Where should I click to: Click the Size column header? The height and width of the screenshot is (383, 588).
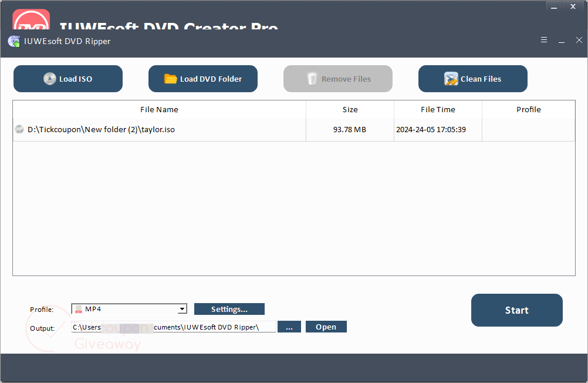[350, 109]
